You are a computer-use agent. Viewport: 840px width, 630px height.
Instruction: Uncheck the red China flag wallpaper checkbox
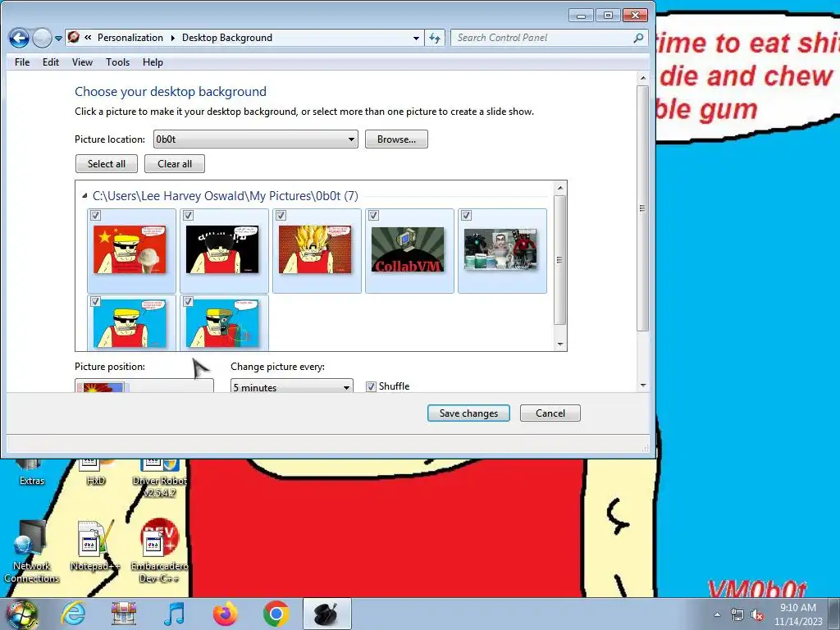coord(95,216)
